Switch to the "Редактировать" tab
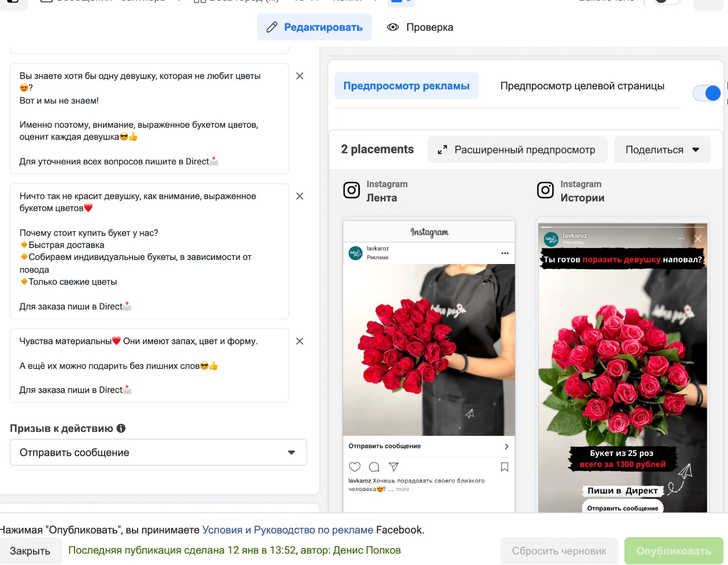This screenshot has height=565, width=728. 315,27
